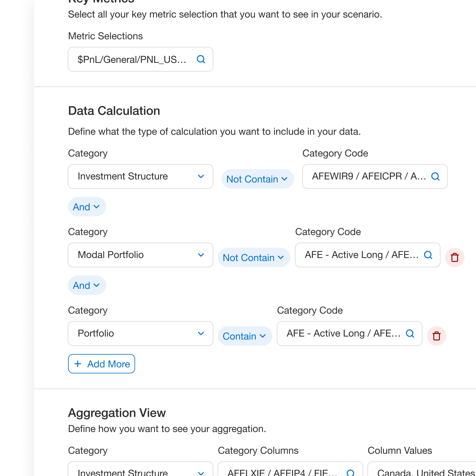Delete the Portfolio condition row

[436, 336]
